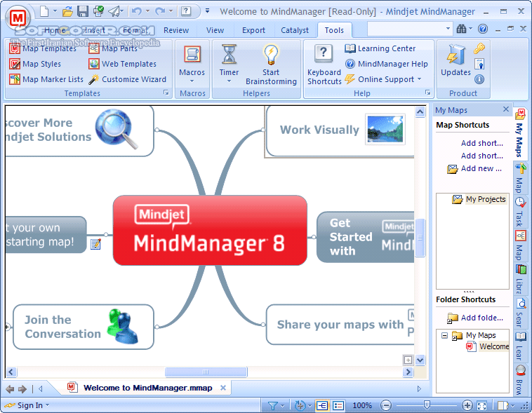Close the My Maps task pane

point(506,109)
